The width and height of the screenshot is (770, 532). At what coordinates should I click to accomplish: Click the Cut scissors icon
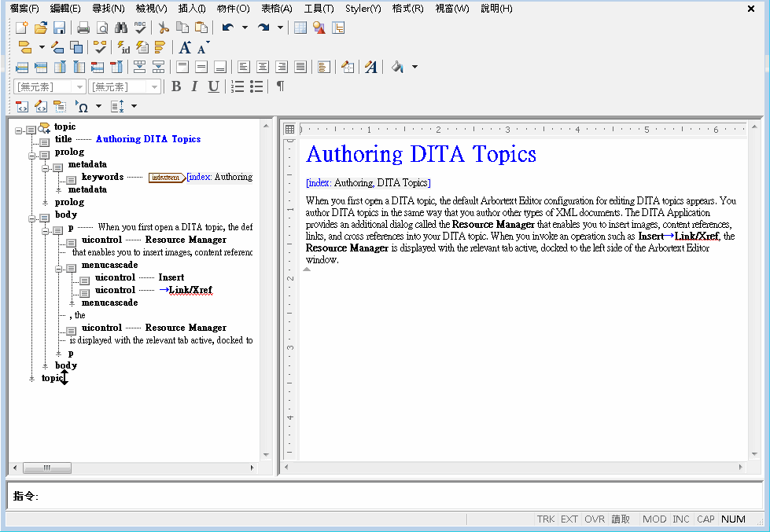click(164, 28)
